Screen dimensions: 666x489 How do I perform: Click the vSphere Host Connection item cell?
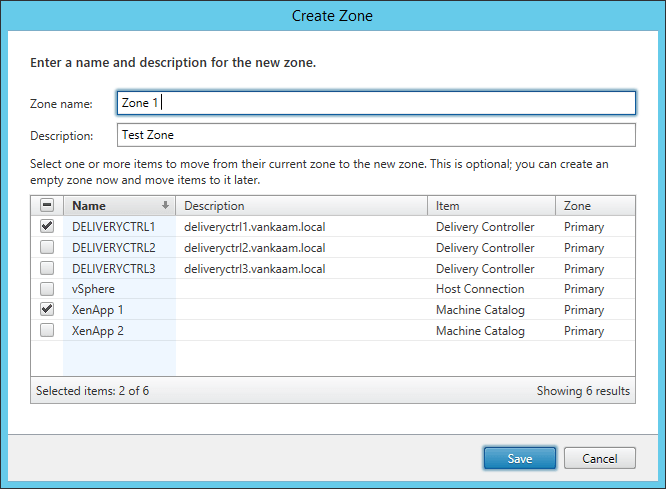pos(480,289)
